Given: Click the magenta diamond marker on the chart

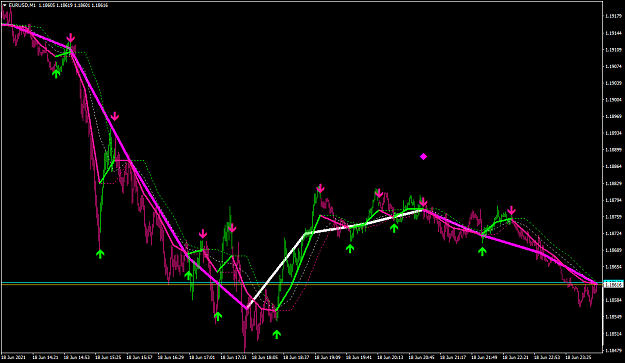Looking at the screenshot, I should 423,157.
